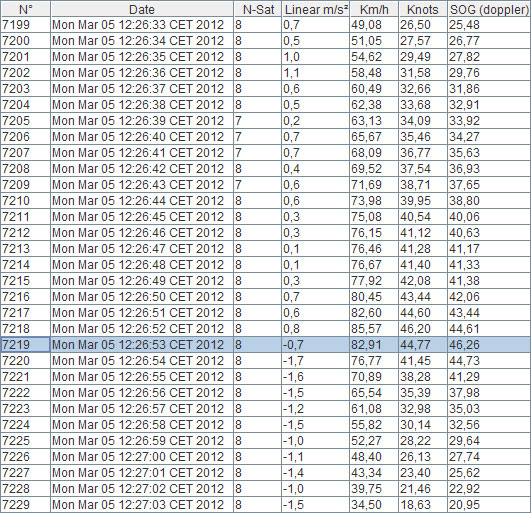Select the highlighted row 7219
The height and width of the screenshot is (513, 531).
click(x=266, y=345)
